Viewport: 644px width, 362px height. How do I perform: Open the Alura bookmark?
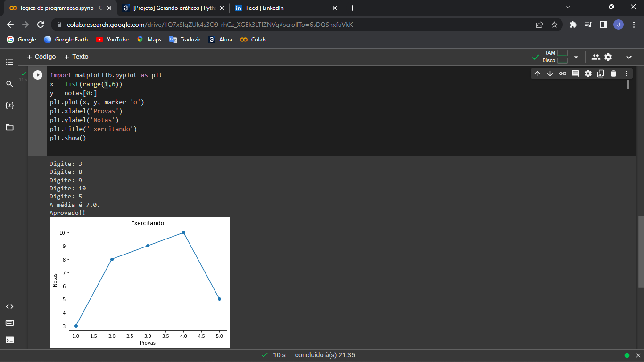coord(220,40)
